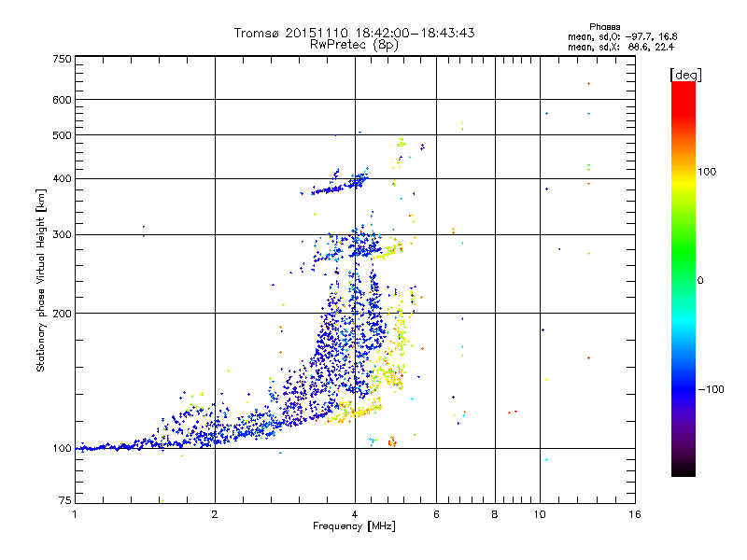This screenshot has width=747, height=560.
Task: Click the x-axis tick label '6'
Action: pos(436,514)
